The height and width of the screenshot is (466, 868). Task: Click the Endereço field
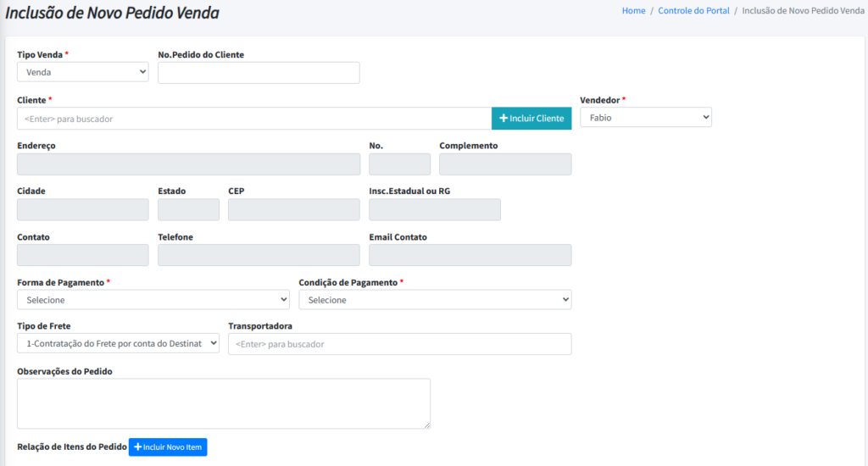coord(189,164)
